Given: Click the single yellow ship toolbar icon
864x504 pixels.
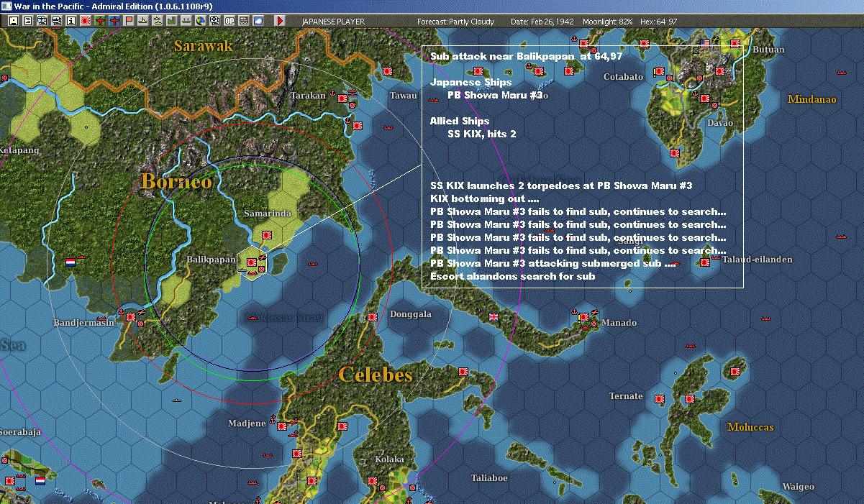Looking at the screenshot, I should click(143, 22).
